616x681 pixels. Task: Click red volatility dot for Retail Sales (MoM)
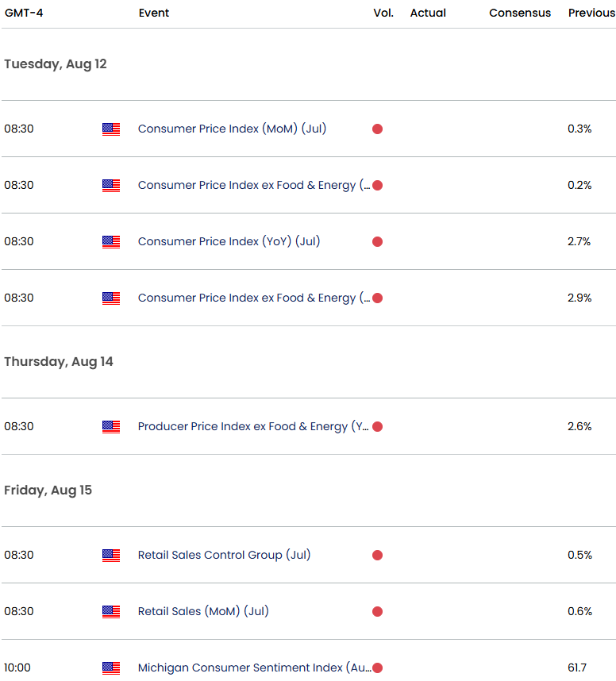tap(377, 611)
